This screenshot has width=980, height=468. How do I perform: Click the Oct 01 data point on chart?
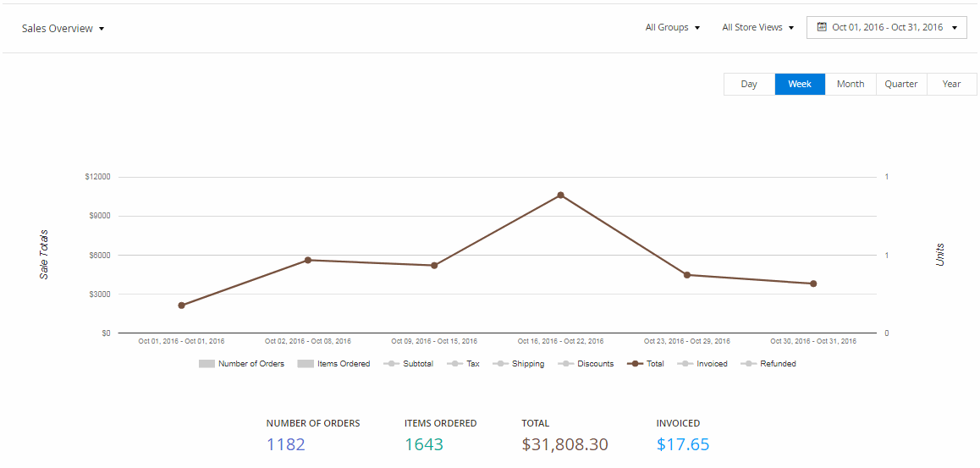click(181, 306)
